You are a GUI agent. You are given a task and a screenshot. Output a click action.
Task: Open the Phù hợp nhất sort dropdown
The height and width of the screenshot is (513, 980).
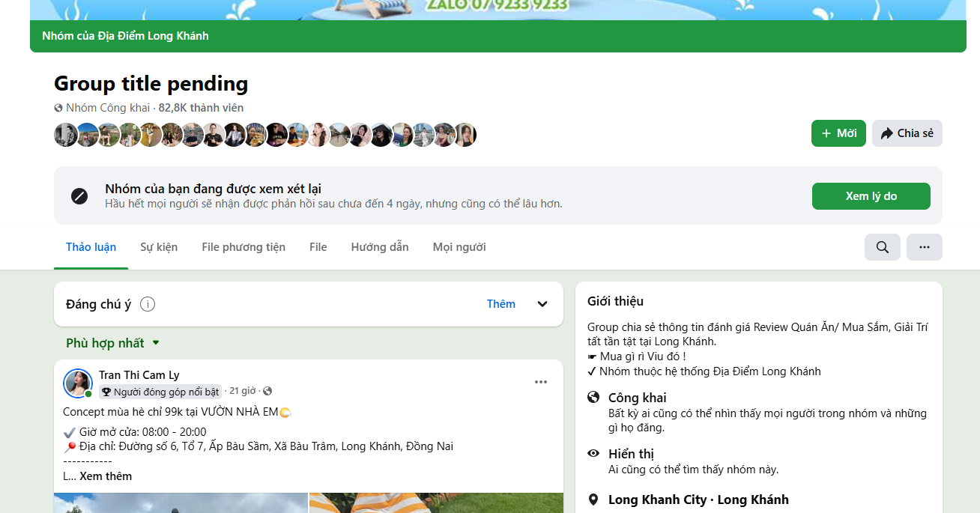tap(112, 342)
